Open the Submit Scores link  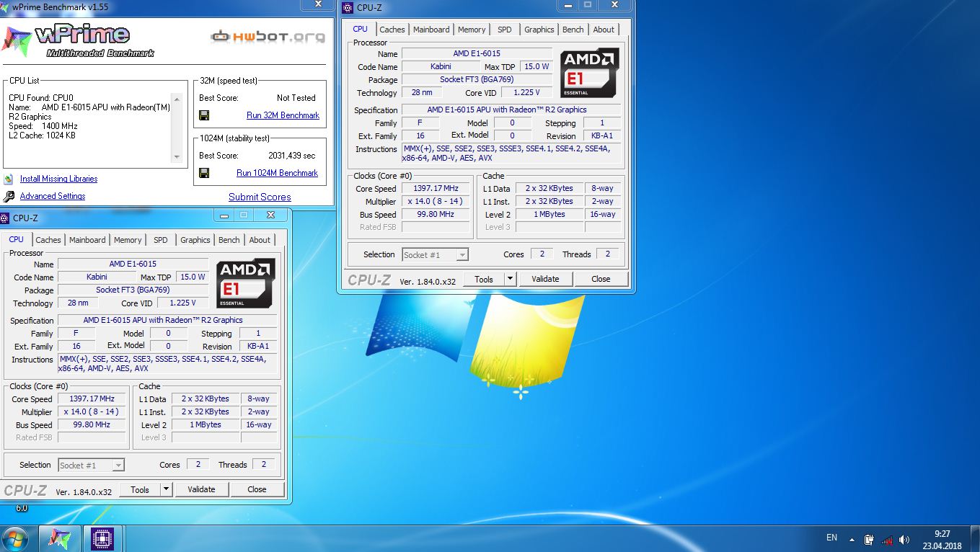[x=260, y=197]
